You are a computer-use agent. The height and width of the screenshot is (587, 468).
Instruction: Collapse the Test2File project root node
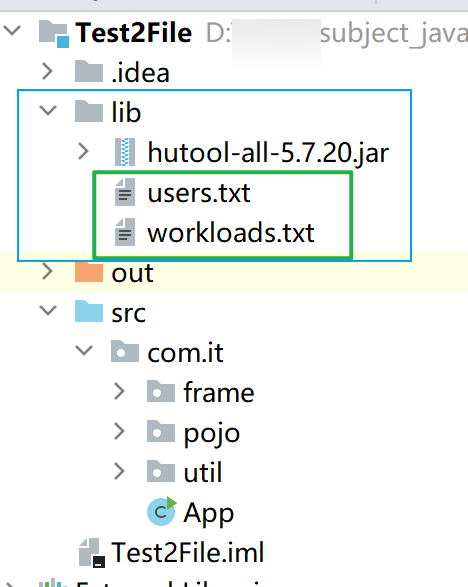(13, 30)
